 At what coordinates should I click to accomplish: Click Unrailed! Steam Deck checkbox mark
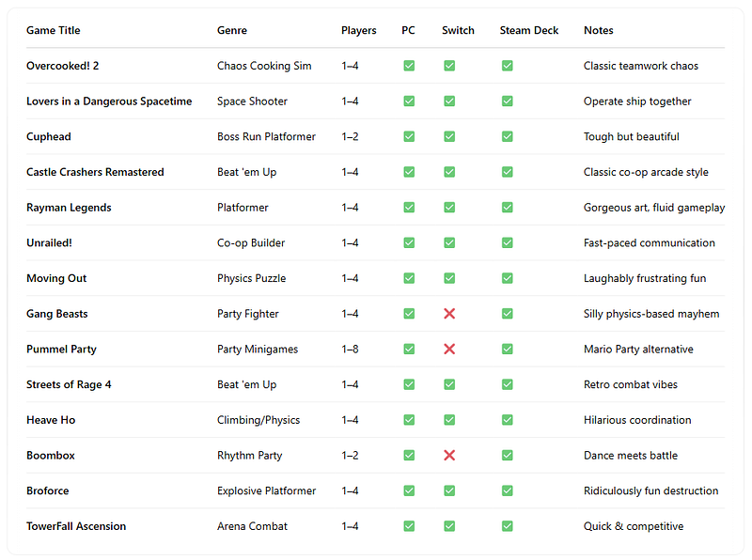(x=508, y=242)
